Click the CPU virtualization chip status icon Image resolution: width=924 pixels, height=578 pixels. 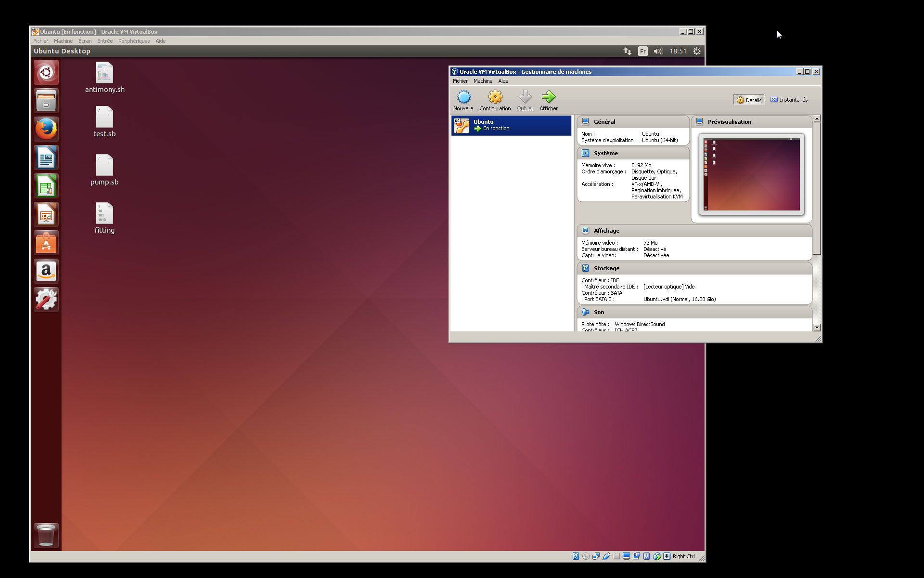point(647,556)
